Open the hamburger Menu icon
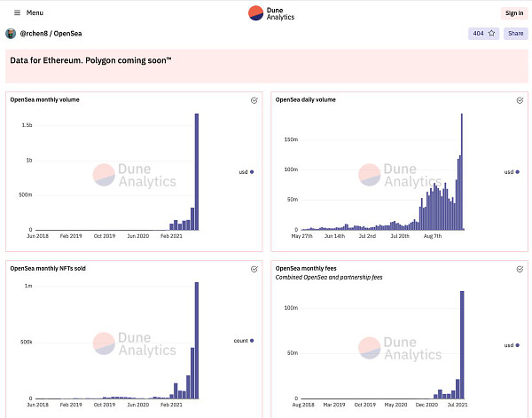 17,13
